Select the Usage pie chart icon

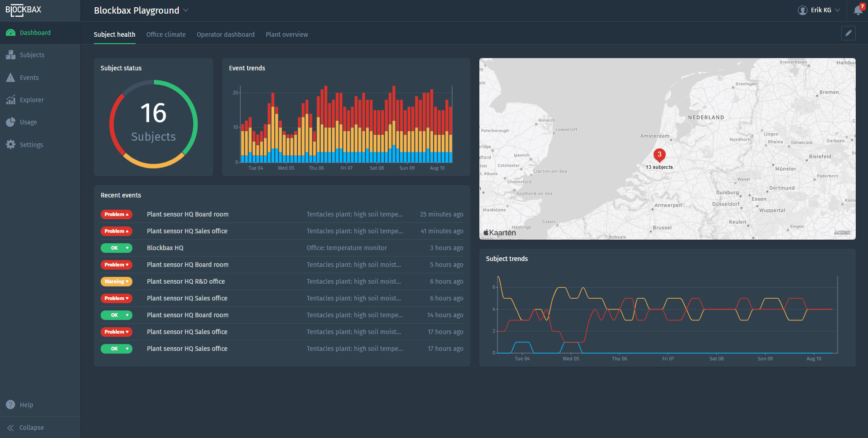coord(10,122)
